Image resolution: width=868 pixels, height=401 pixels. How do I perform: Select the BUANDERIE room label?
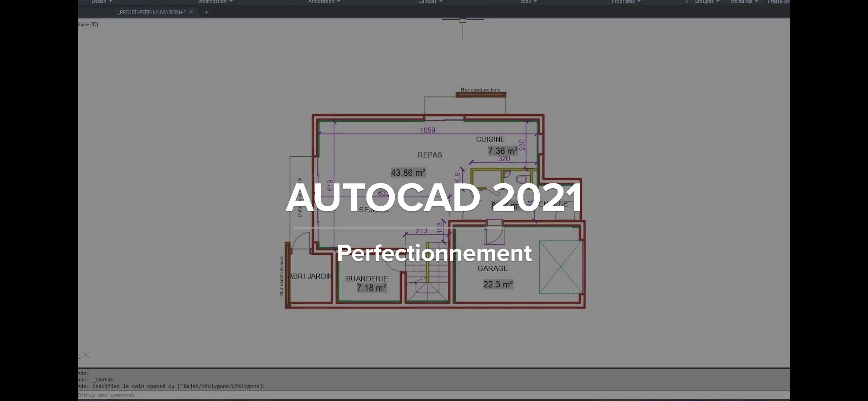pos(367,278)
